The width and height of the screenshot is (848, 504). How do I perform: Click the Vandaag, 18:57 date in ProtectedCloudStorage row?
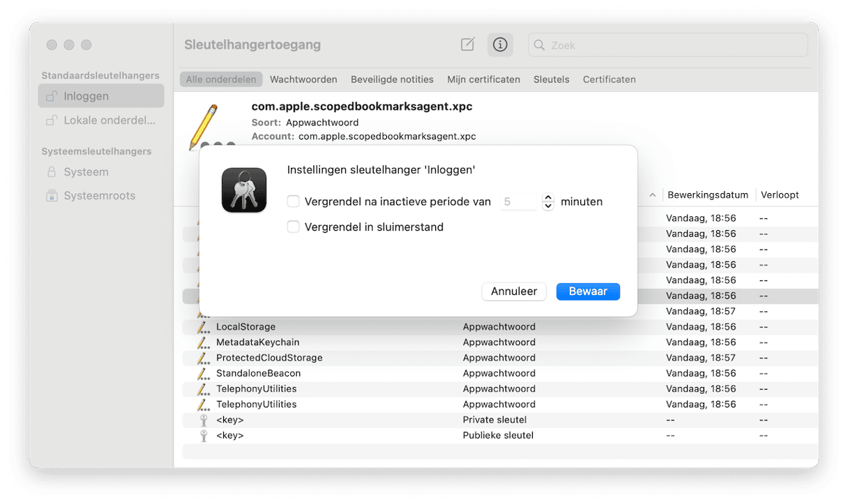click(701, 358)
